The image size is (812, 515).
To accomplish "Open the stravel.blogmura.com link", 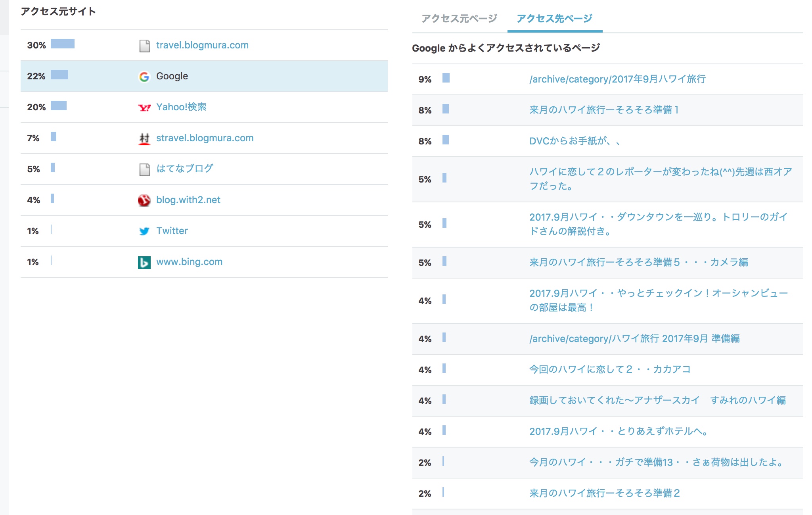I will (x=205, y=138).
